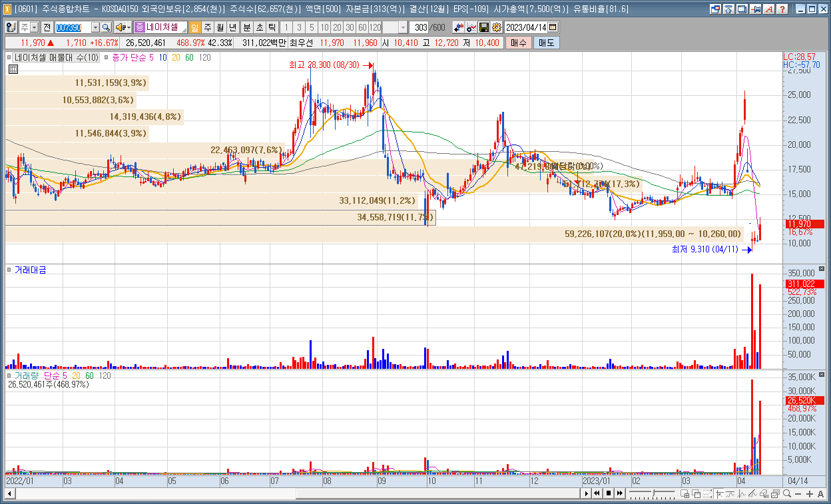Image resolution: width=831 pixels, height=504 pixels.
Task: Open the speaker/sound alert icon
Action: 120,27
